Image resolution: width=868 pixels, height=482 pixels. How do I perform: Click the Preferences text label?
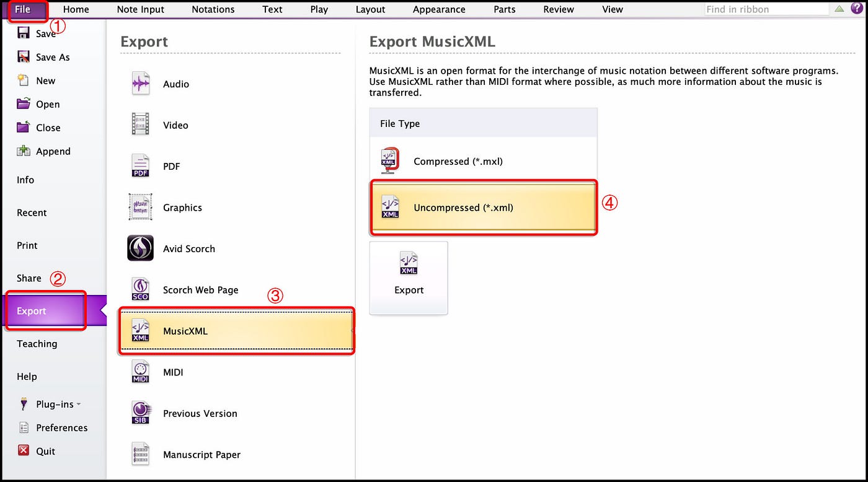click(x=61, y=427)
